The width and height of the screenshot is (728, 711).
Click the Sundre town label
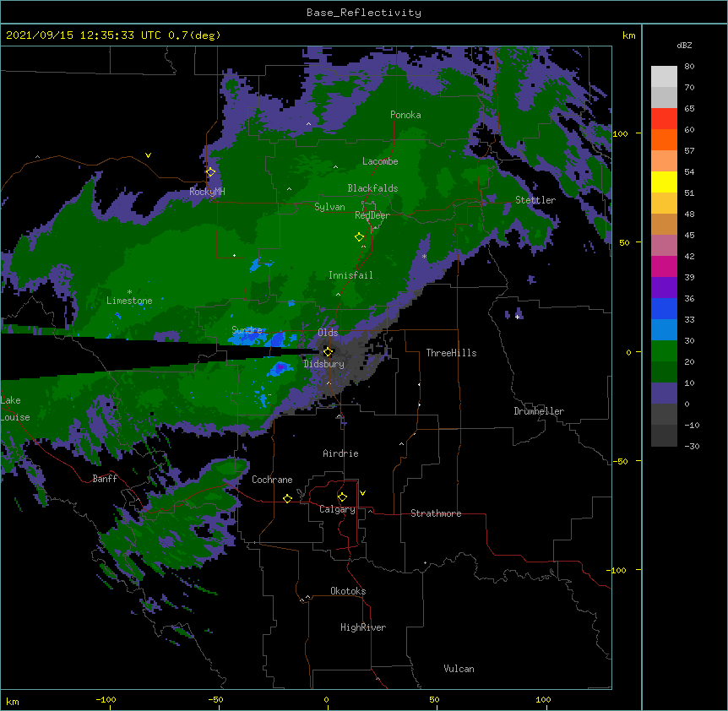coord(247,330)
